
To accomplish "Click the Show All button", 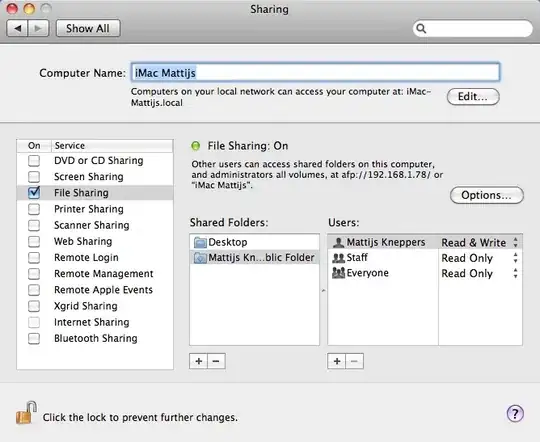I will coord(88,28).
